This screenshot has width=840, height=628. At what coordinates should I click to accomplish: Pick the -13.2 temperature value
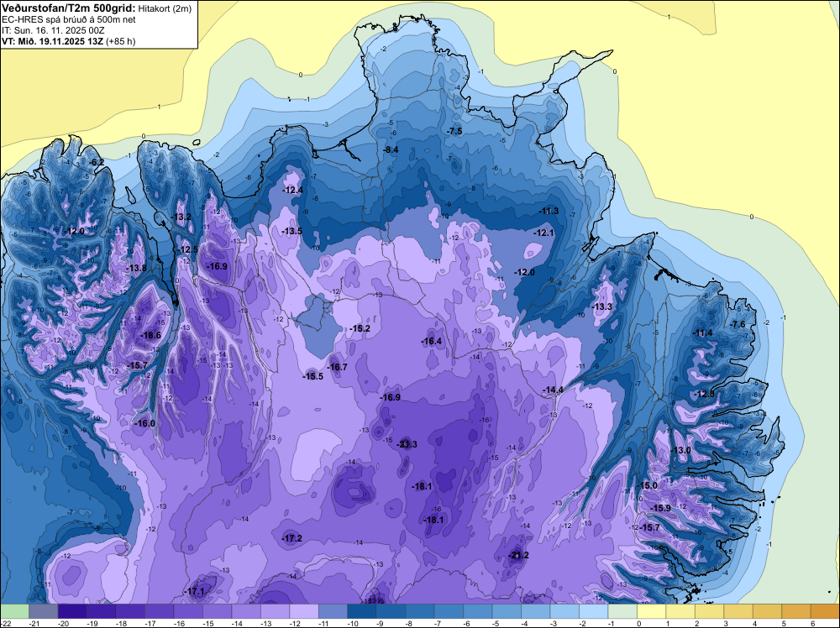point(181,217)
